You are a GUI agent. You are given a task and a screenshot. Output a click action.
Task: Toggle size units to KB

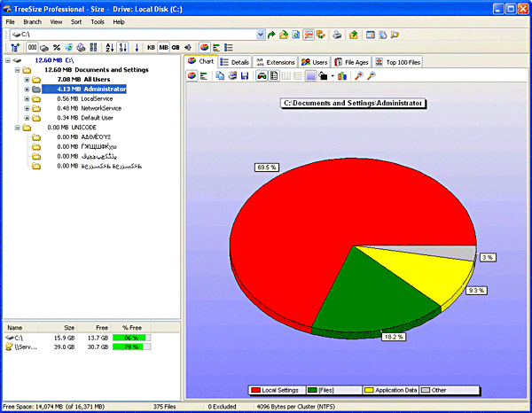(151, 48)
